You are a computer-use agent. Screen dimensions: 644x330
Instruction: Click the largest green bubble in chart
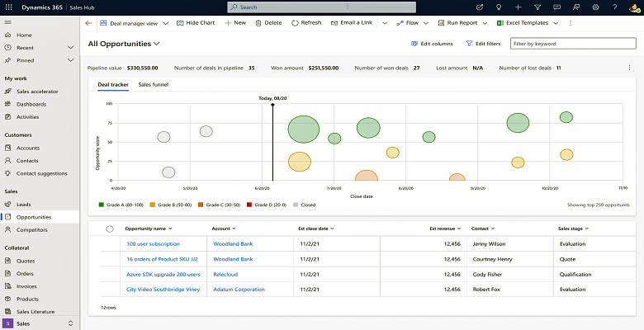(304, 130)
